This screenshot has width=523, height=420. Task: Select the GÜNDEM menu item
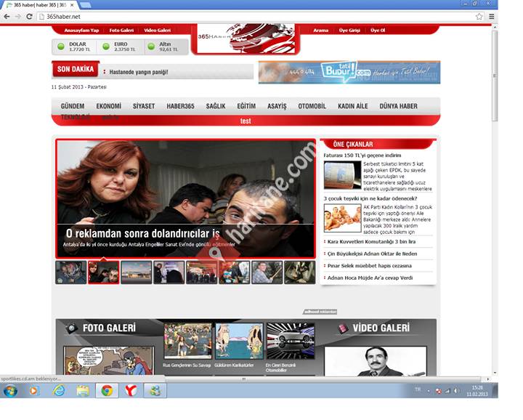[73, 106]
